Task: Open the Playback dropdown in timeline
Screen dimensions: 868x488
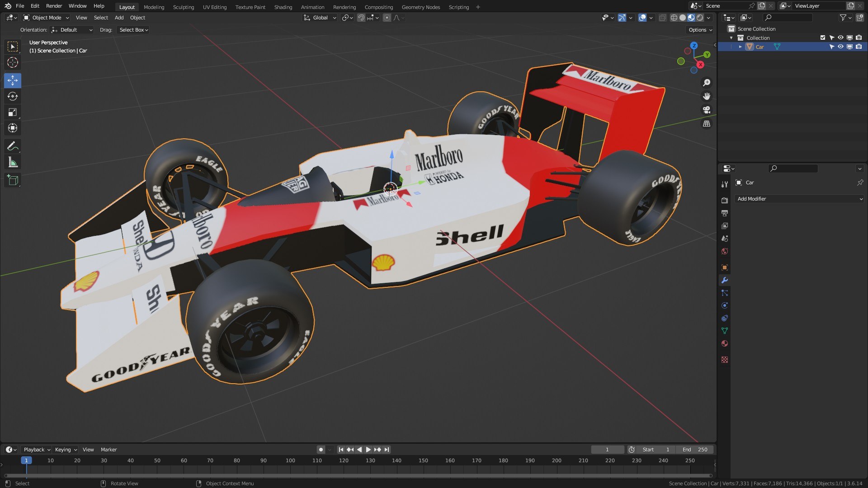Action: [37, 450]
